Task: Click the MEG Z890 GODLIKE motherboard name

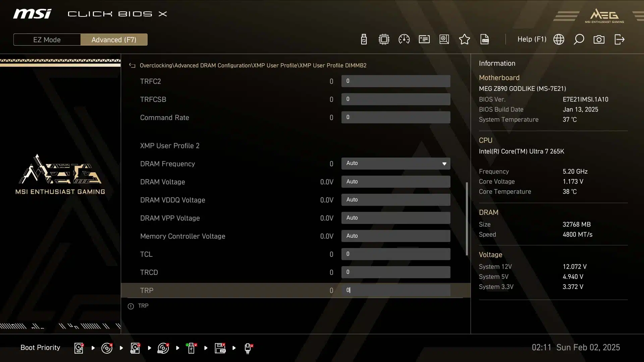Action: tap(522, 89)
